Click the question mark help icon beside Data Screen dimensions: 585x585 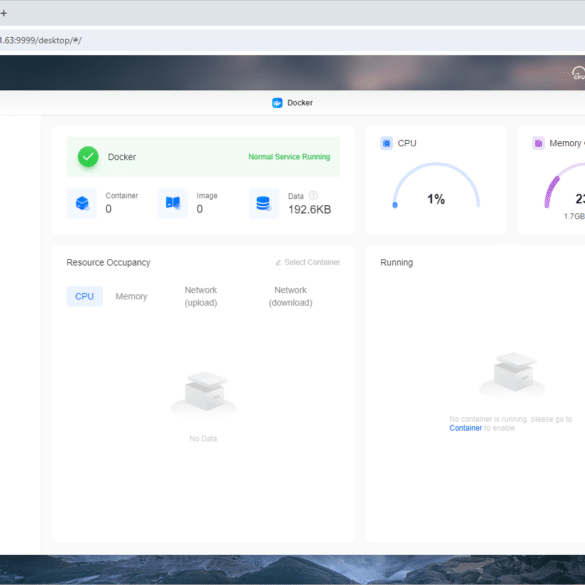tap(313, 195)
